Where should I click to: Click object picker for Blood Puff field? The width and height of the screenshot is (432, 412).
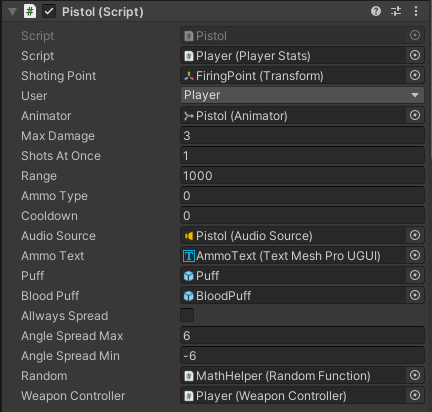(415, 295)
